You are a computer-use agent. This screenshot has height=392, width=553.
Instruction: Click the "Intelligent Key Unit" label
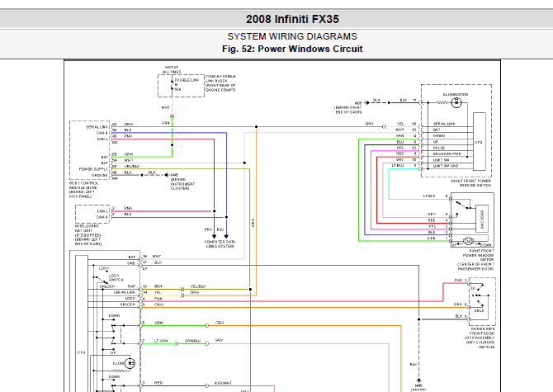coord(87,234)
